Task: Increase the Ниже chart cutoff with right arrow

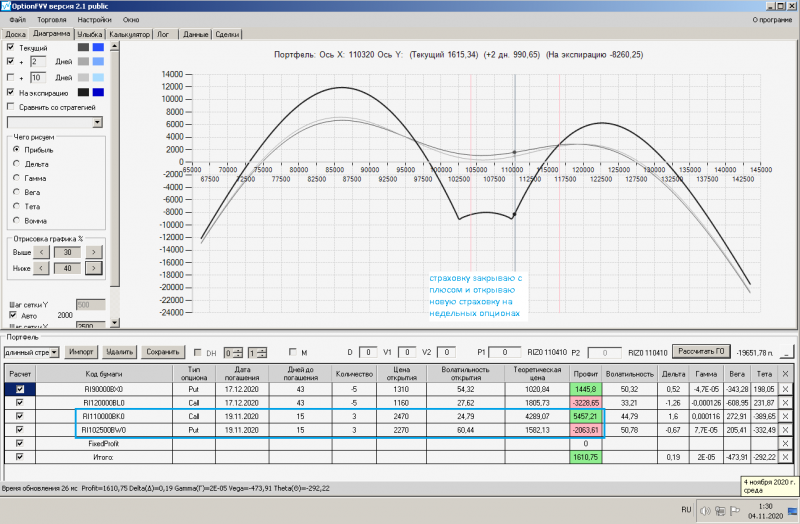Action: coord(93,268)
